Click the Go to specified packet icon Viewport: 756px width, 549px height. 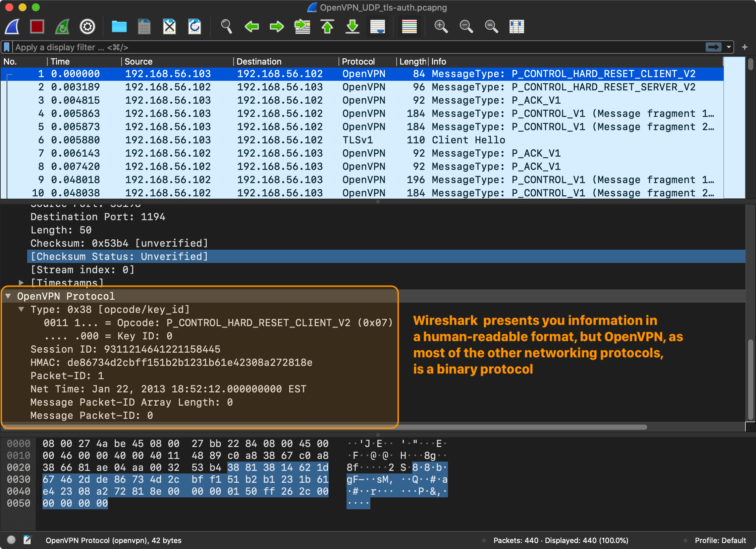tap(302, 26)
